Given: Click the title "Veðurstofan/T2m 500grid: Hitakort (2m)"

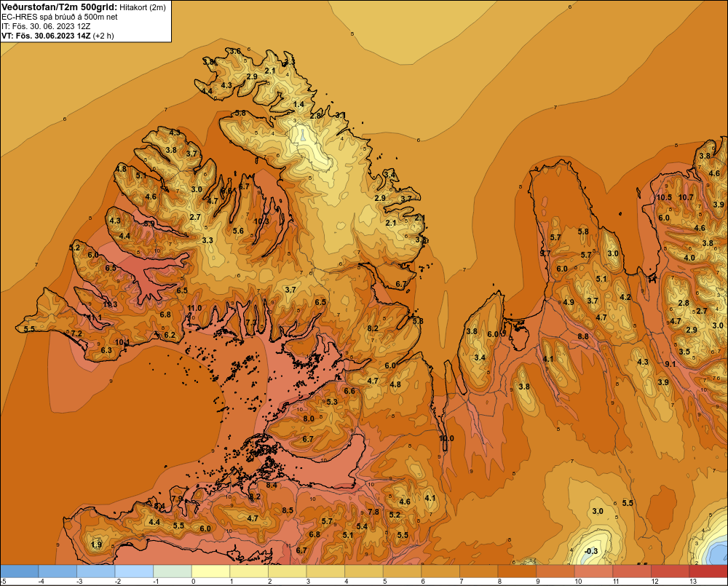Looking at the screenshot, I should [x=84, y=7].
